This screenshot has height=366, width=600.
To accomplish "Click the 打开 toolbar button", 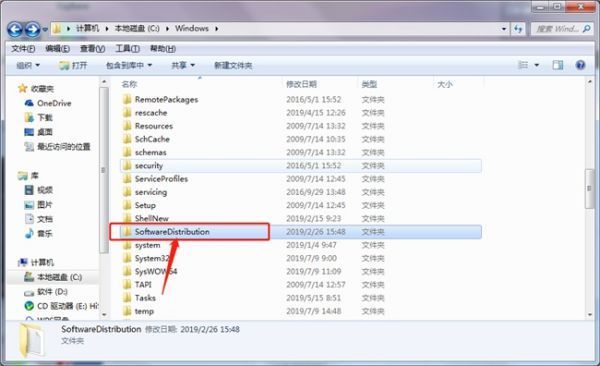I will 73,65.
